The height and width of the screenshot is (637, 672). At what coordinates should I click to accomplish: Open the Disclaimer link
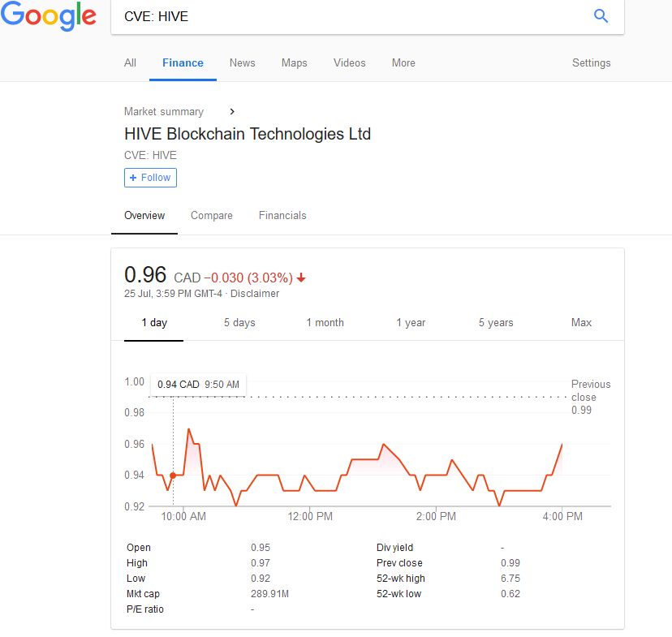point(255,294)
